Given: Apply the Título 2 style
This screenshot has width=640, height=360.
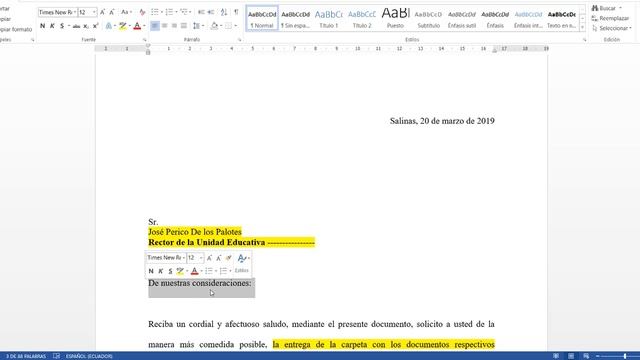Looking at the screenshot, I should [362, 18].
